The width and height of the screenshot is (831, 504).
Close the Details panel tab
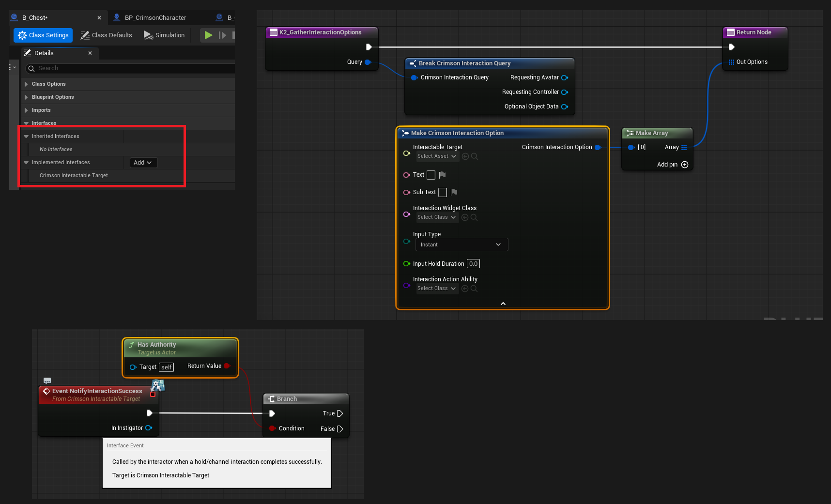90,53
